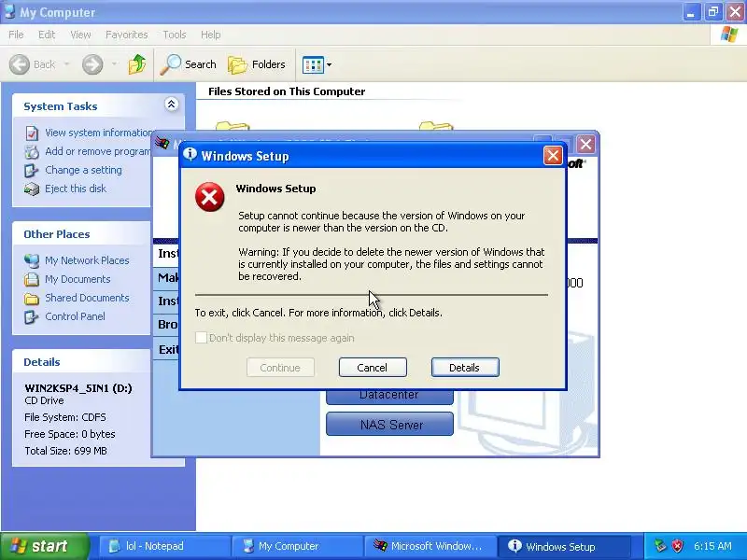This screenshot has height=560, width=747.
Task: Open the Forward history dropdown arrow
Action: coord(114,64)
